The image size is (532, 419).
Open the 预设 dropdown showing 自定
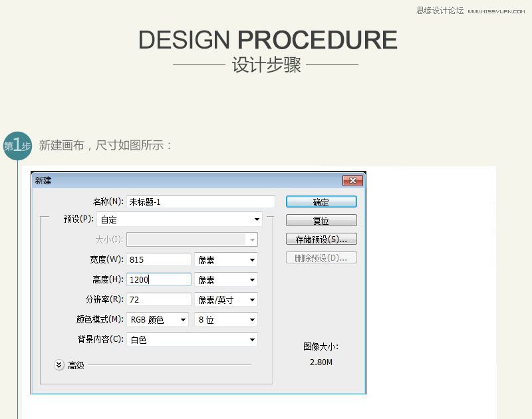180,219
